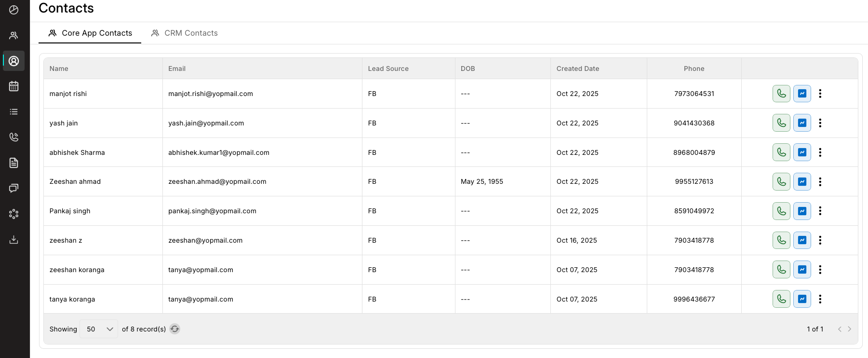Image resolution: width=868 pixels, height=358 pixels.
Task: Call manjot rishi with green phone icon
Action: [x=781, y=94]
